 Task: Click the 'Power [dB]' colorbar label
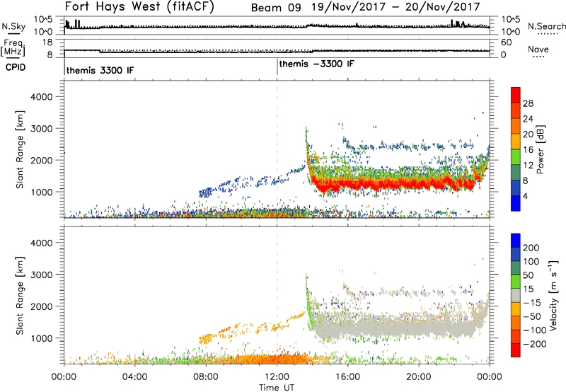tap(540, 149)
